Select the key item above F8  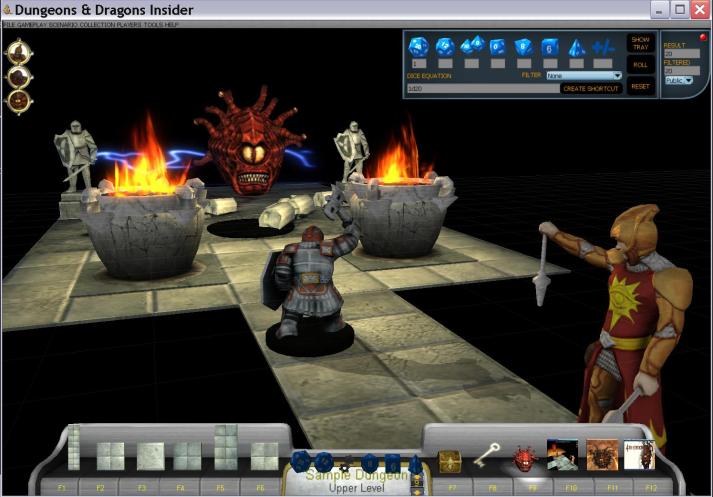point(487,456)
